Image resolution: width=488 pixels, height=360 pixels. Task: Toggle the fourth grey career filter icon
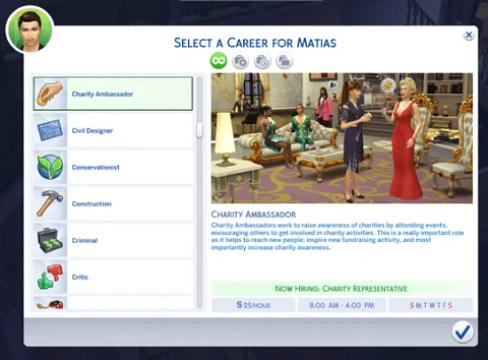[284, 61]
